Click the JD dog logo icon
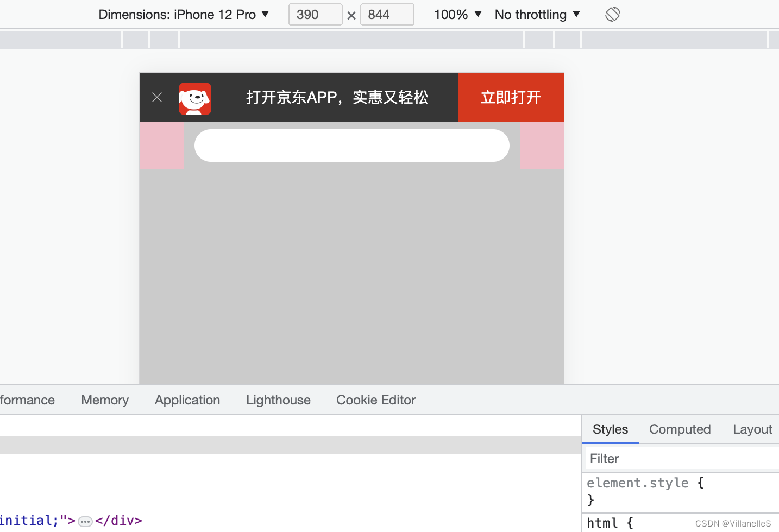Viewport: 779px width, 532px height. [195, 98]
